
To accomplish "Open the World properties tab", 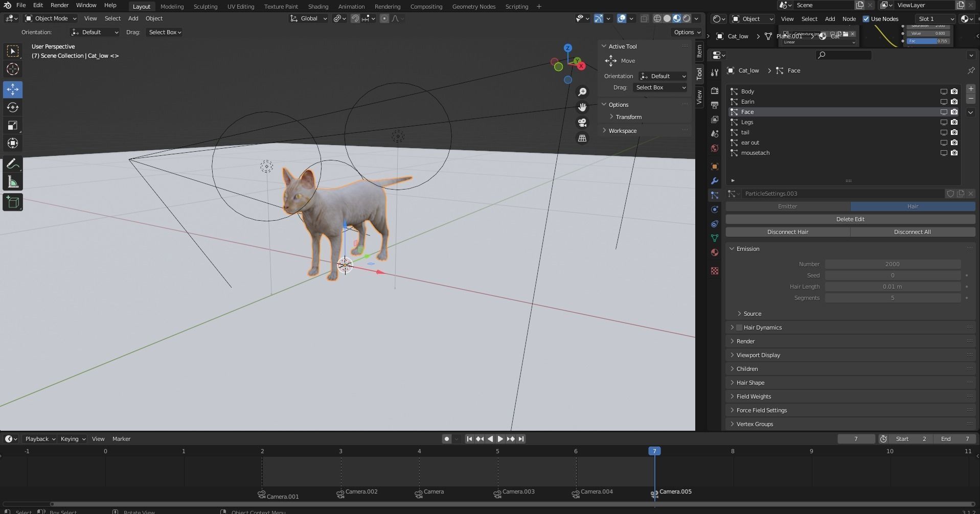I will tap(715, 148).
